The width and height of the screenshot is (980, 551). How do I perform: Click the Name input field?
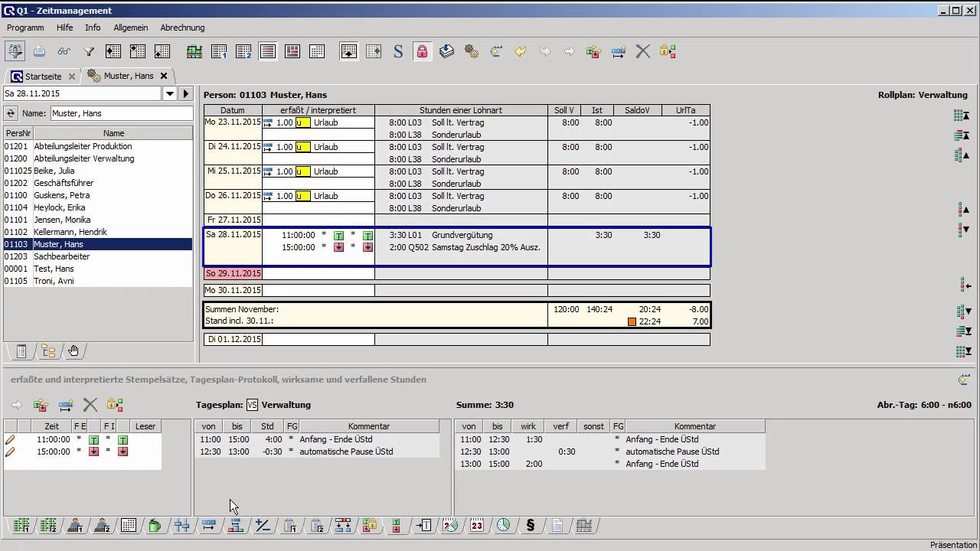point(121,113)
